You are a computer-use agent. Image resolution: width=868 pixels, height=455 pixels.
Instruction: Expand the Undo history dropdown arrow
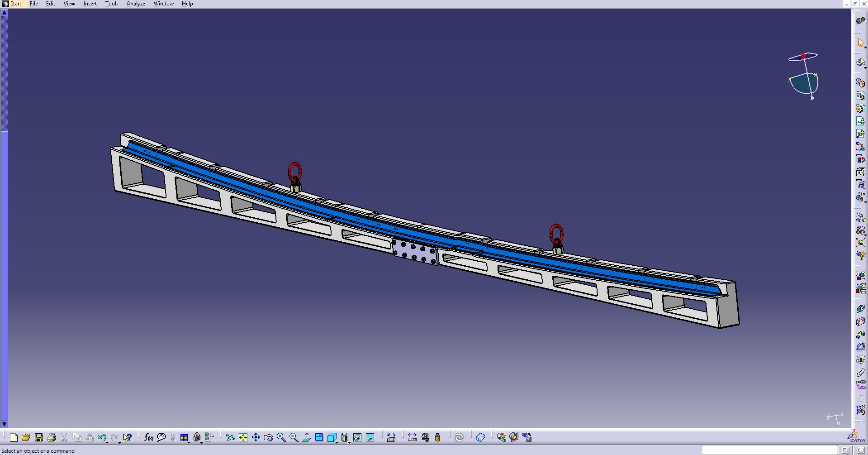107,441
